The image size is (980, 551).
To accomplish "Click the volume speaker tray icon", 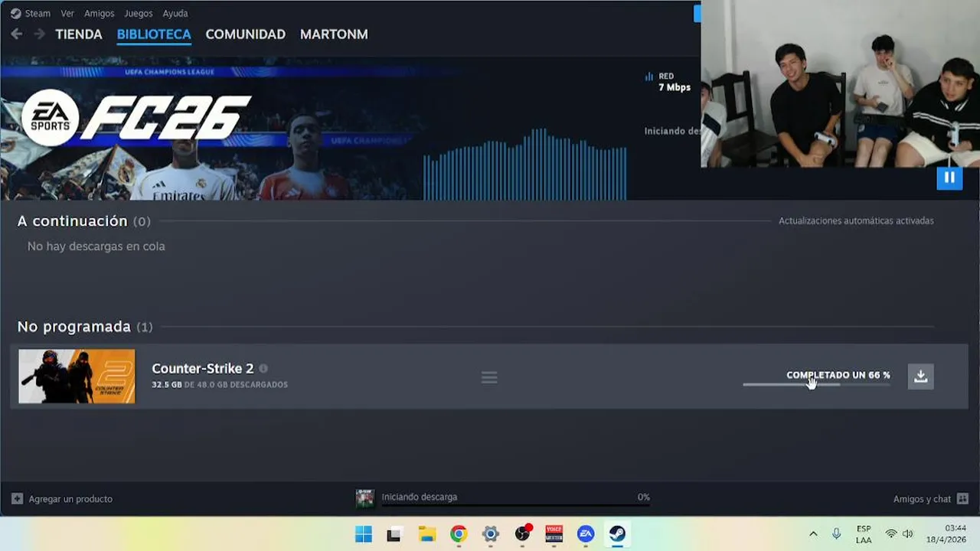I will coord(908,534).
